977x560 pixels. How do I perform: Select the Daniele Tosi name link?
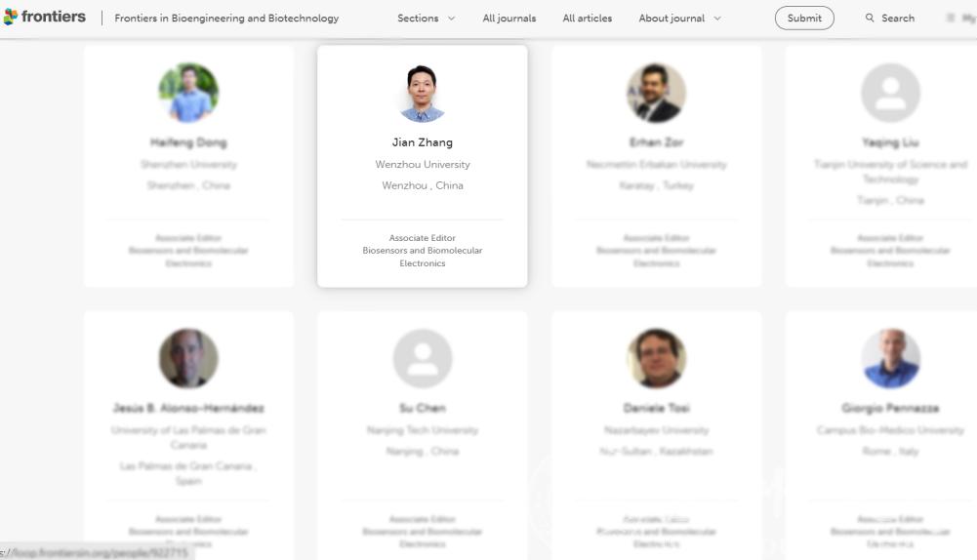point(656,408)
